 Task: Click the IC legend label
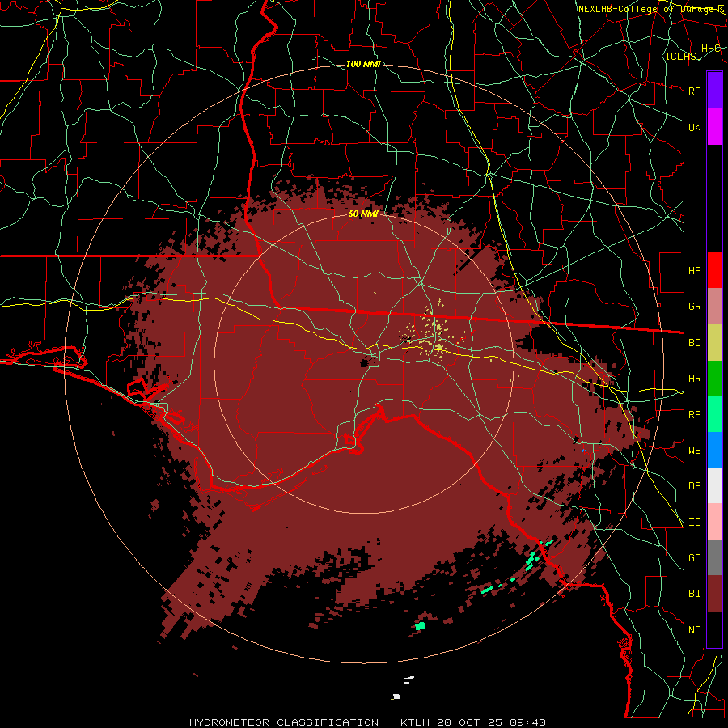point(694,523)
